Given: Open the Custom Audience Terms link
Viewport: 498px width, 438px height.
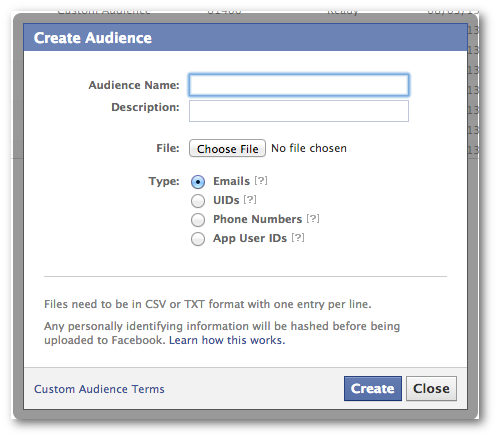Looking at the screenshot, I should pos(99,389).
